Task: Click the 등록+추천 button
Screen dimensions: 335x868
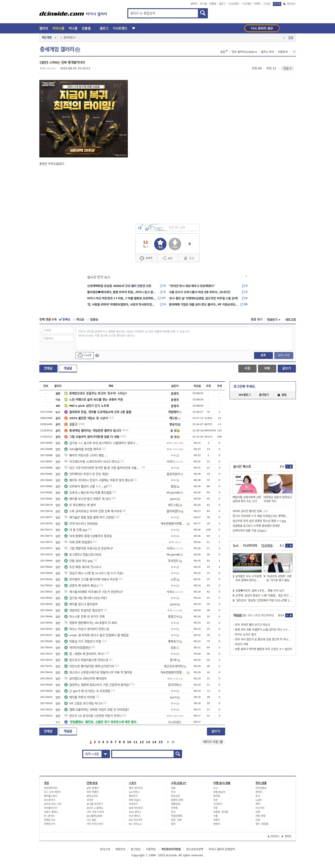Action: pyautogui.click(x=283, y=355)
